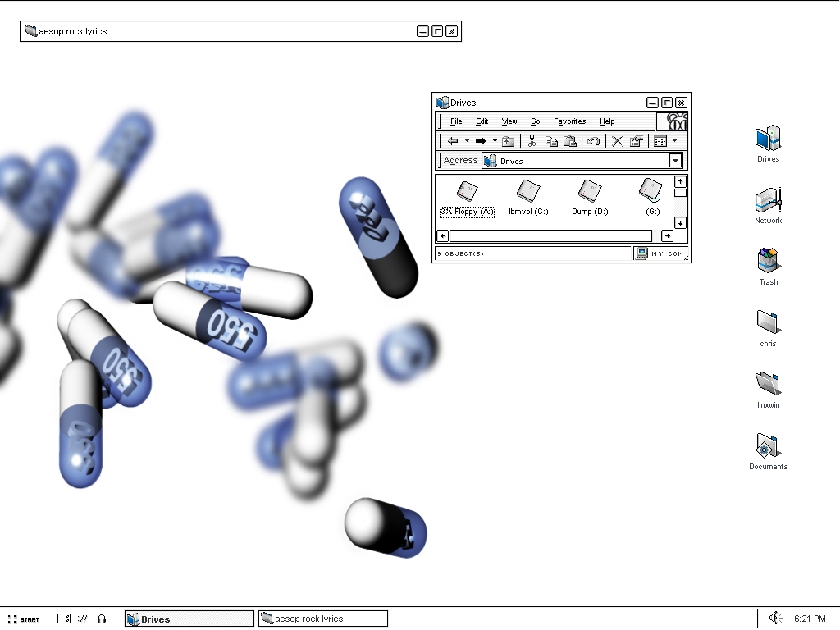Click the Drives window title bar icon
Image resolution: width=840 pixels, height=630 pixels.
tap(442, 103)
